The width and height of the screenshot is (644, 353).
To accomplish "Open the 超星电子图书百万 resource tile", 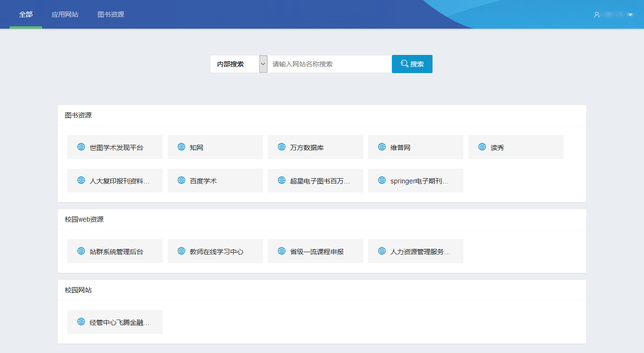I will [319, 181].
